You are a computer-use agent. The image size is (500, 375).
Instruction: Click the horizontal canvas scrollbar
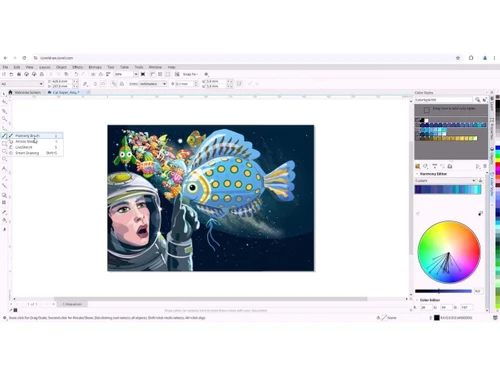click(211, 299)
